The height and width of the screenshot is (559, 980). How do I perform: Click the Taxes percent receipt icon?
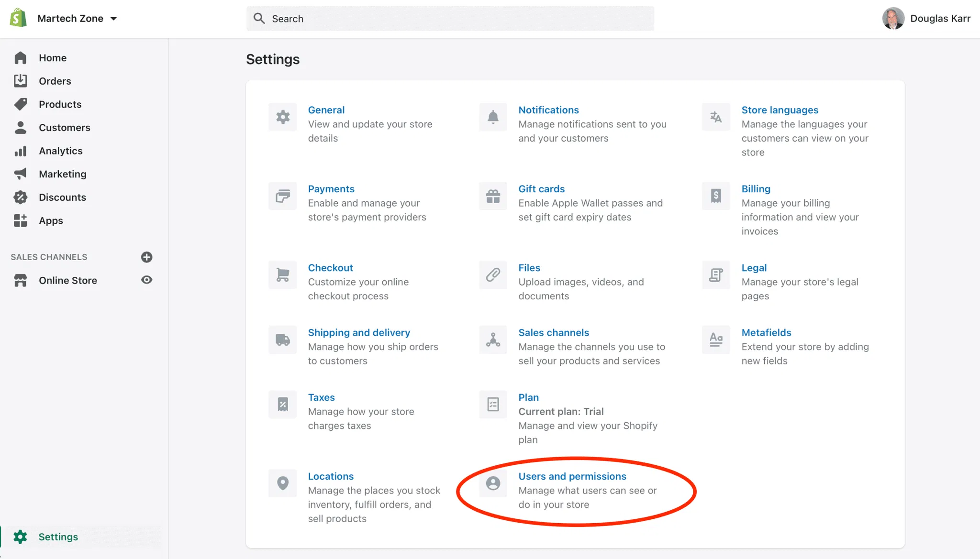pyautogui.click(x=282, y=405)
